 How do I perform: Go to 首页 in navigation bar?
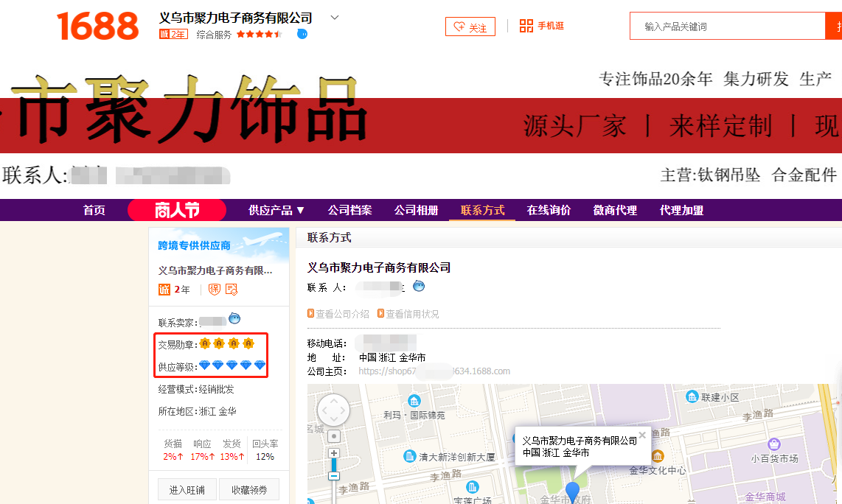click(x=94, y=211)
